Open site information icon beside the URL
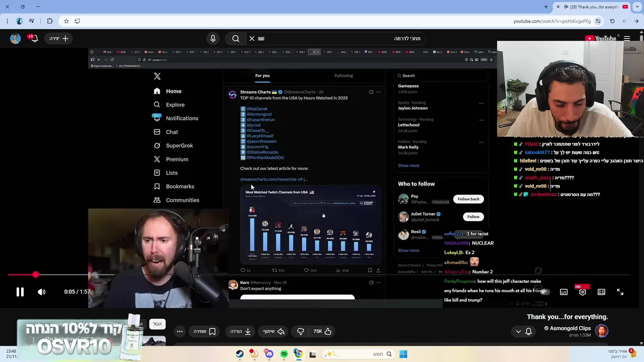The image size is (644, 362). [x=598, y=21]
